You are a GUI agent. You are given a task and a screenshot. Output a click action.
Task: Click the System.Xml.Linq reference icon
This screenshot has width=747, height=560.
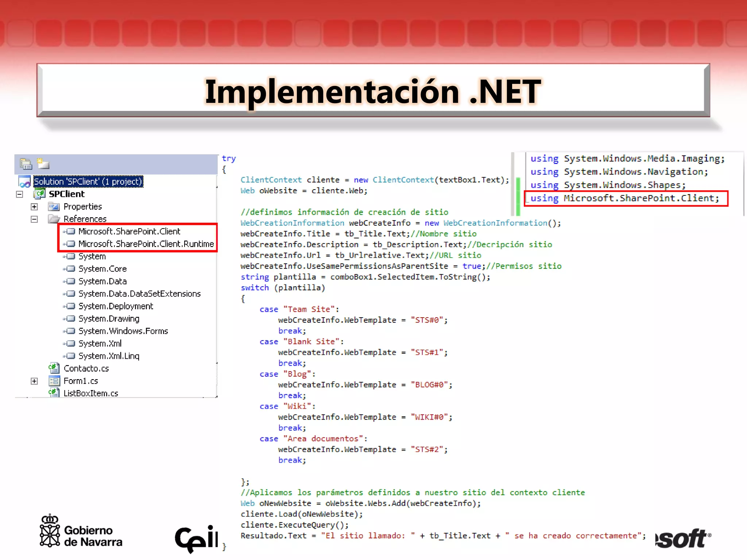tap(69, 356)
